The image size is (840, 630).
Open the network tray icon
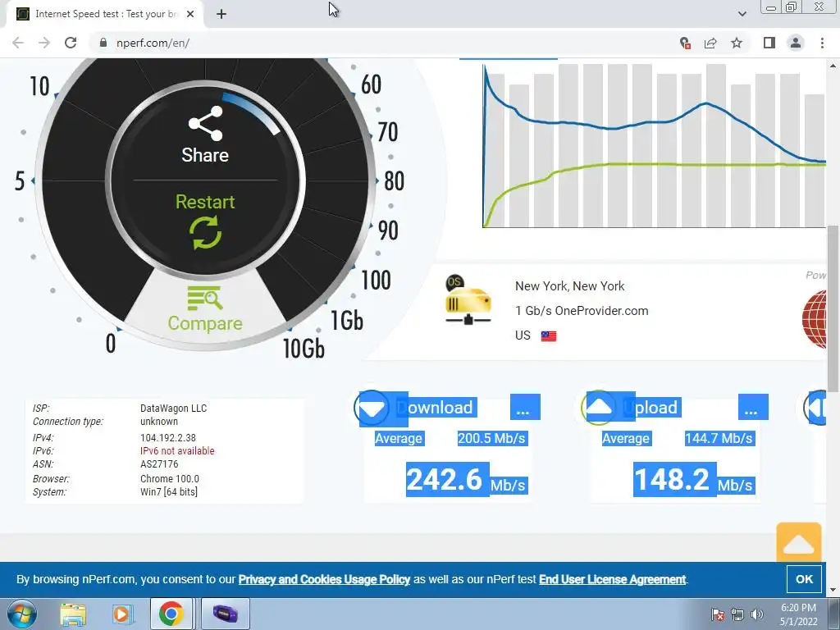pos(737,614)
